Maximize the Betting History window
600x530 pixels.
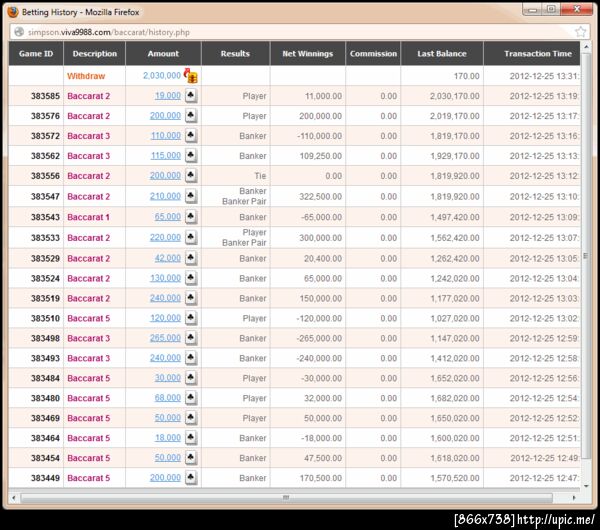coord(551,9)
